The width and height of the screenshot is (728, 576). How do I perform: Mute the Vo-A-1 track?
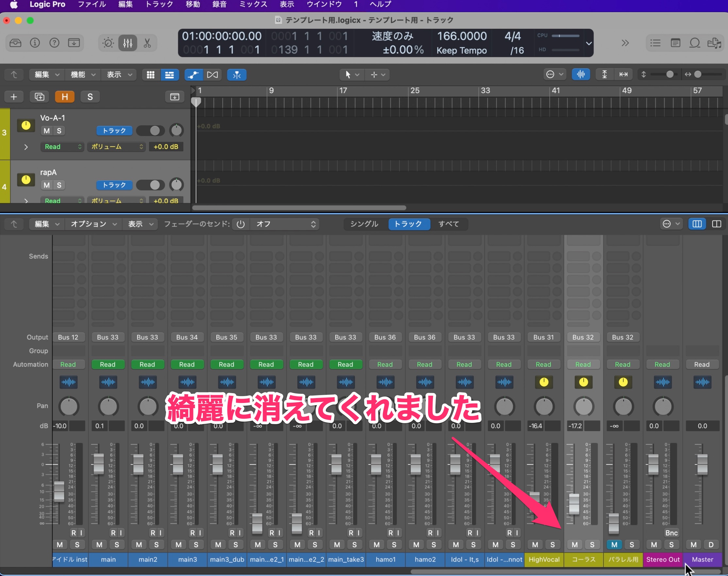pyautogui.click(x=47, y=131)
